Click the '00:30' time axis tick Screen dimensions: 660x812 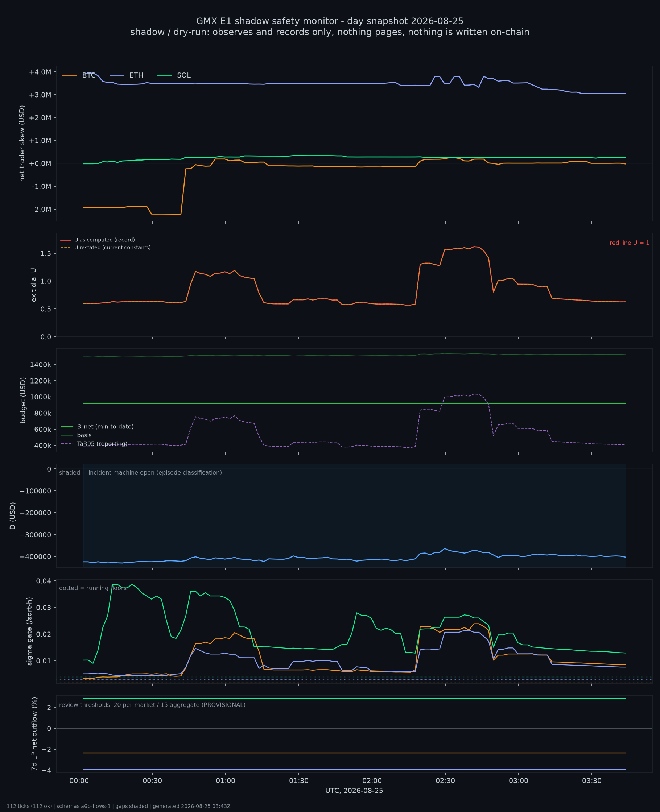pyautogui.click(x=152, y=781)
